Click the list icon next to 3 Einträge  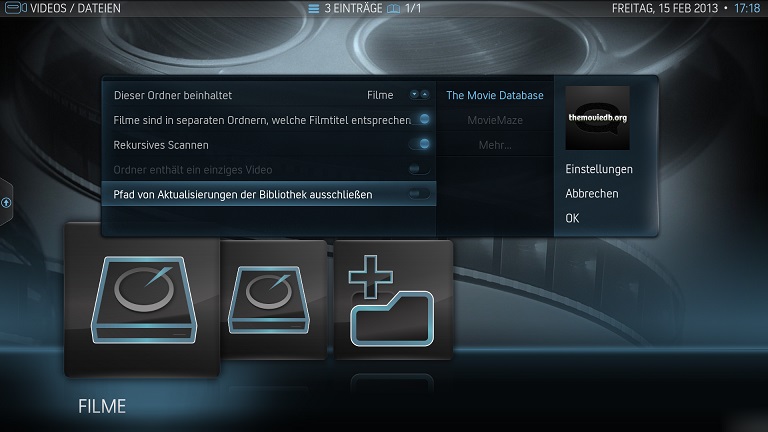tap(313, 8)
